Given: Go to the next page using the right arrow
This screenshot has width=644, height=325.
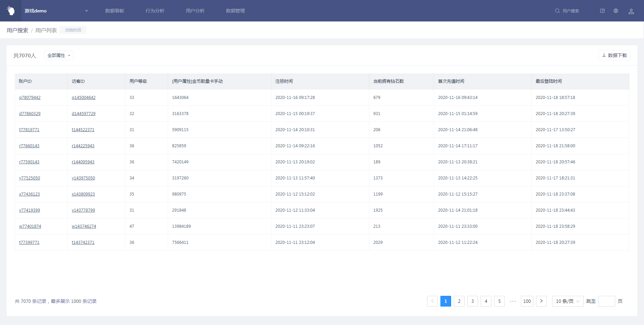Looking at the screenshot, I should [541, 301].
